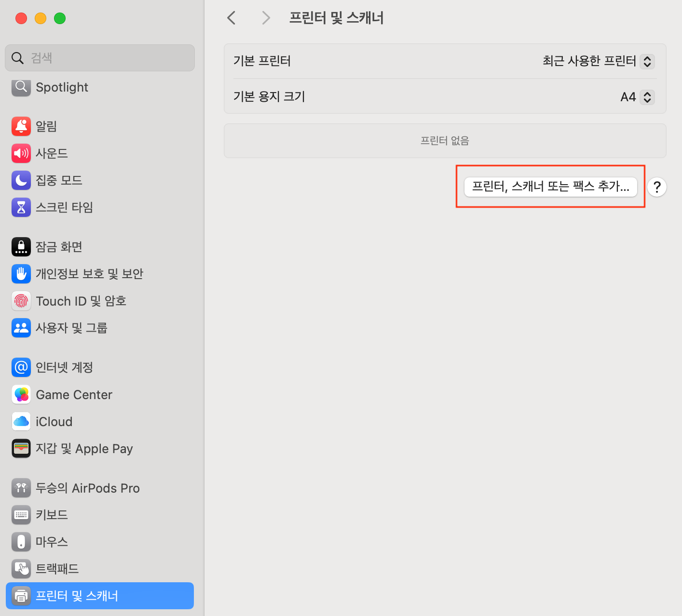682x616 pixels.
Task: Open 스크린 타임 hourglass icon
Action: pyautogui.click(x=21, y=207)
